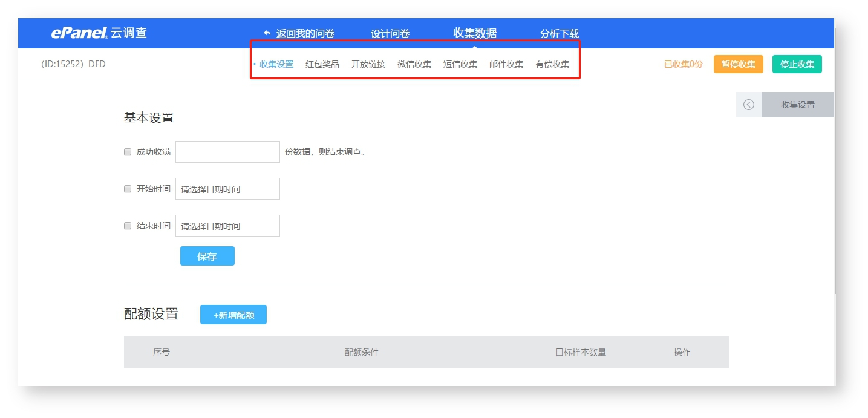This screenshot has width=868, height=418.
Task: Check the 结束时间 checkbox
Action: point(128,226)
